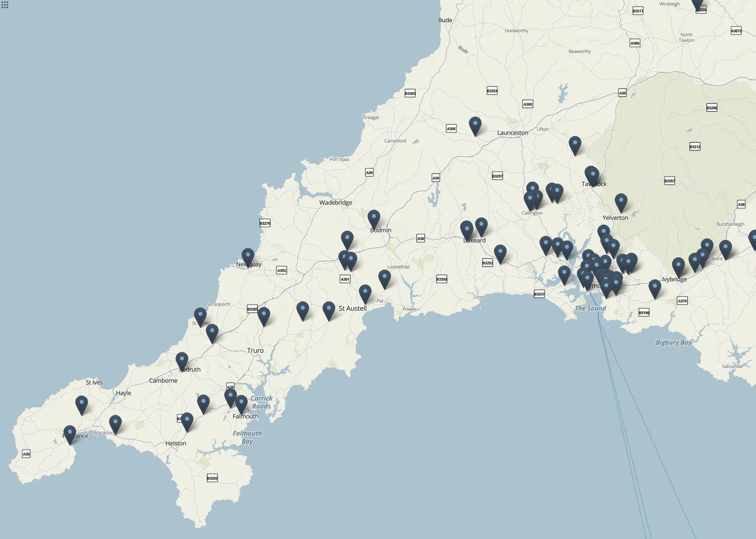
Task: Click the Wadebridge town label
Action: click(335, 203)
